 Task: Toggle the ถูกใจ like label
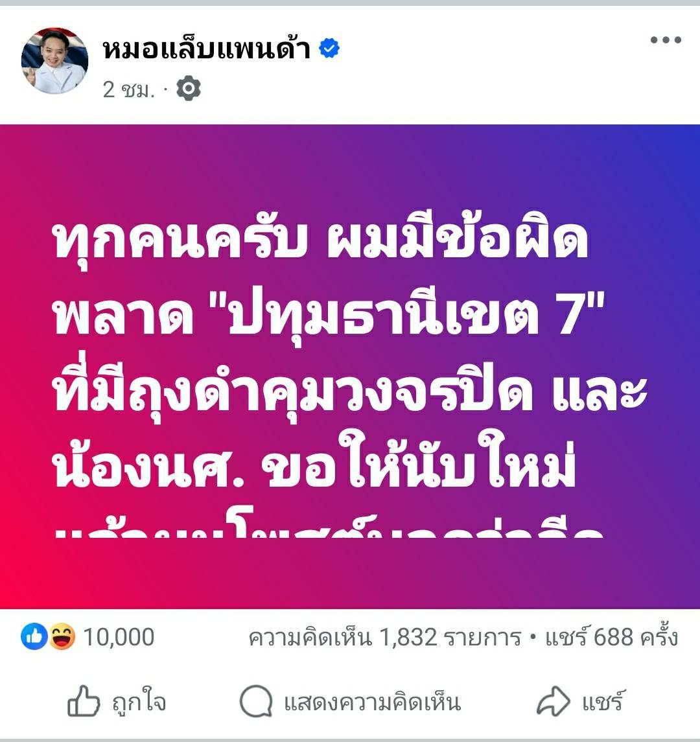(139, 701)
